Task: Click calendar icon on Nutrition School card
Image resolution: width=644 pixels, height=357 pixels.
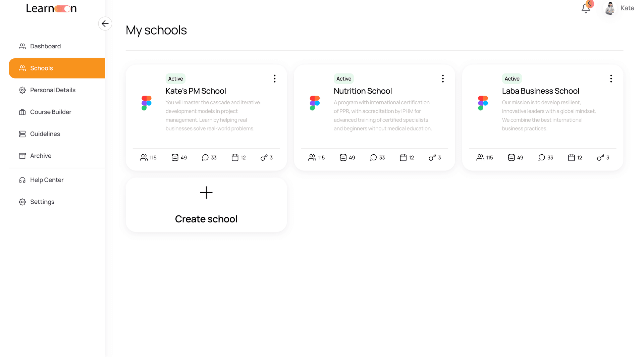Action: [403, 157]
